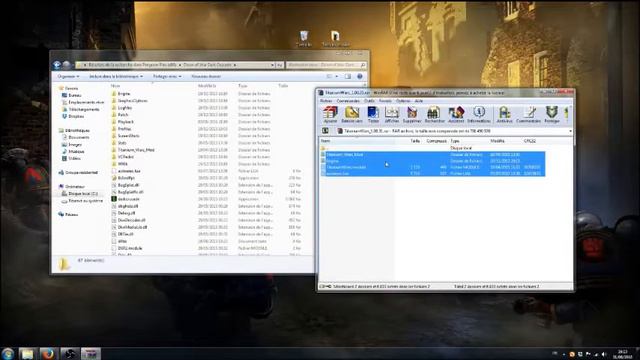Open the Assistant wizard icon in WinRAR

456,115
